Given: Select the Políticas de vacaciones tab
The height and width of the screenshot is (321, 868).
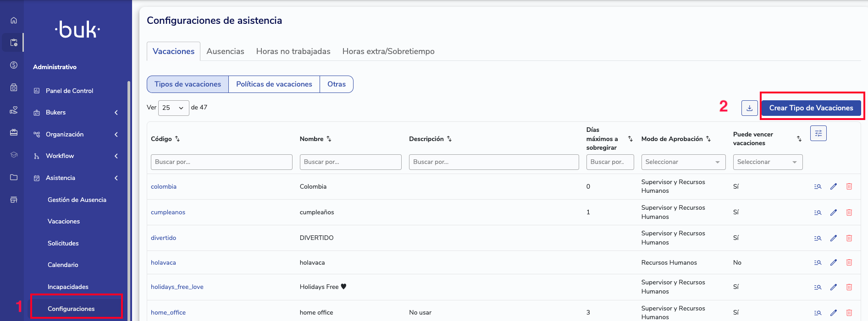Looking at the screenshot, I should click(x=274, y=84).
